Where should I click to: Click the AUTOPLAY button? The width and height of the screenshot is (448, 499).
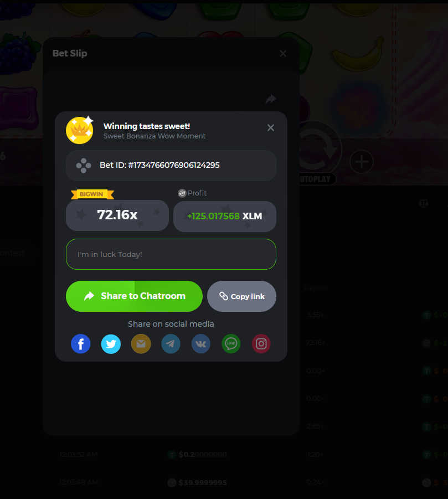click(x=317, y=179)
